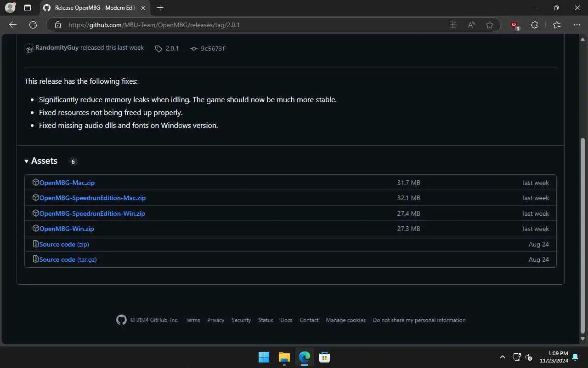Activate the Read aloud icon
The height and width of the screenshot is (368, 588).
coord(471,25)
